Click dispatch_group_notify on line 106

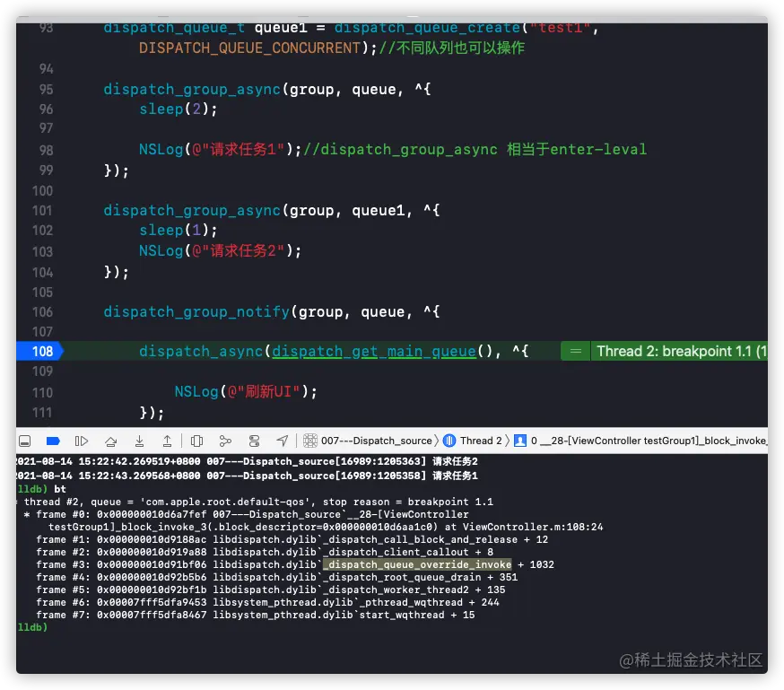(x=196, y=312)
